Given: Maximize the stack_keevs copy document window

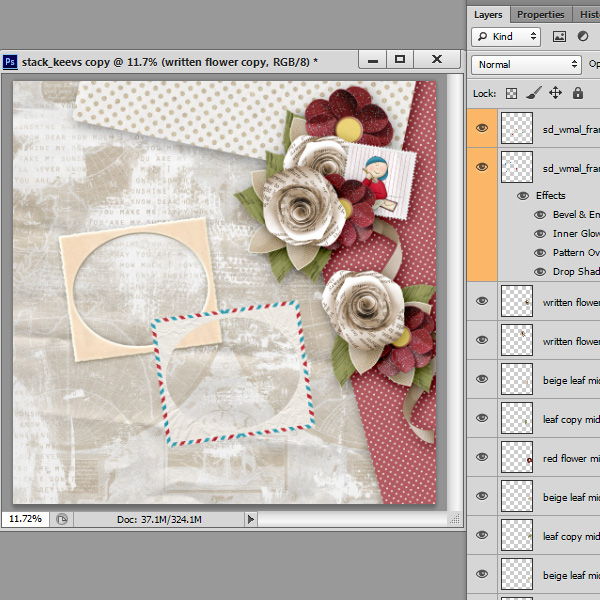Looking at the screenshot, I should coord(400,60).
